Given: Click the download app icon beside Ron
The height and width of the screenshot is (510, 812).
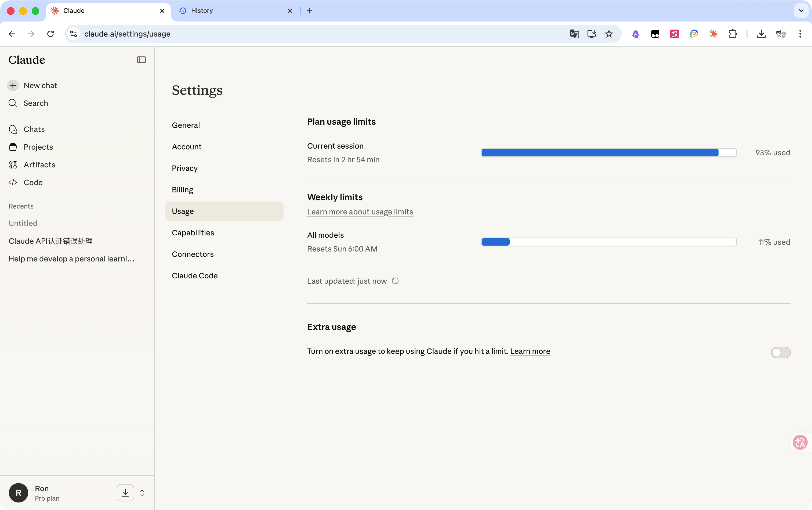Looking at the screenshot, I should click(x=125, y=493).
